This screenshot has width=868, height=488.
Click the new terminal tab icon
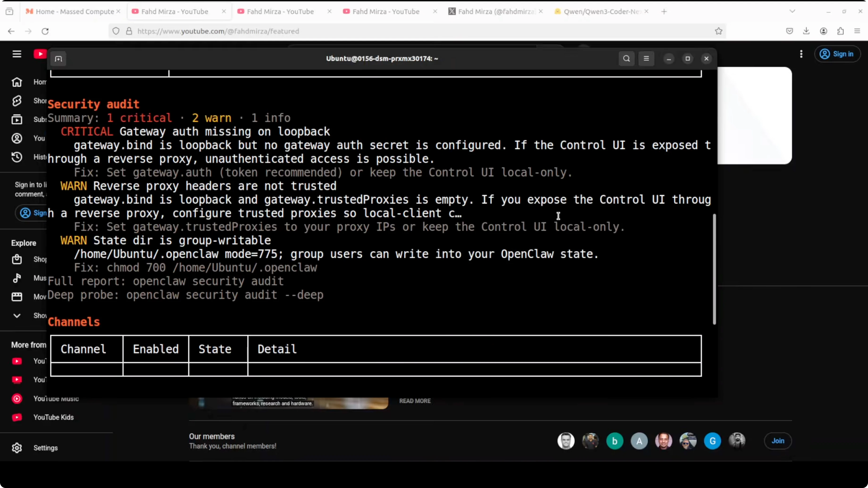tap(58, 59)
